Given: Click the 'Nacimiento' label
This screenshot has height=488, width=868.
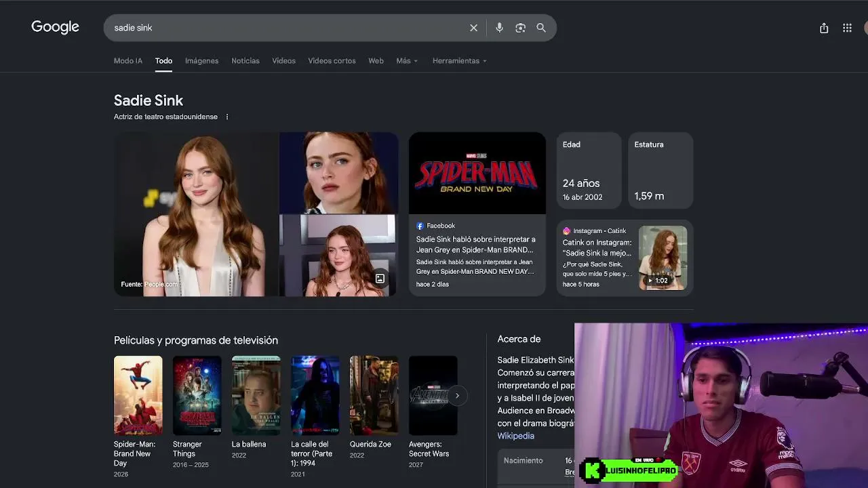Looking at the screenshot, I should pos(524,461).
